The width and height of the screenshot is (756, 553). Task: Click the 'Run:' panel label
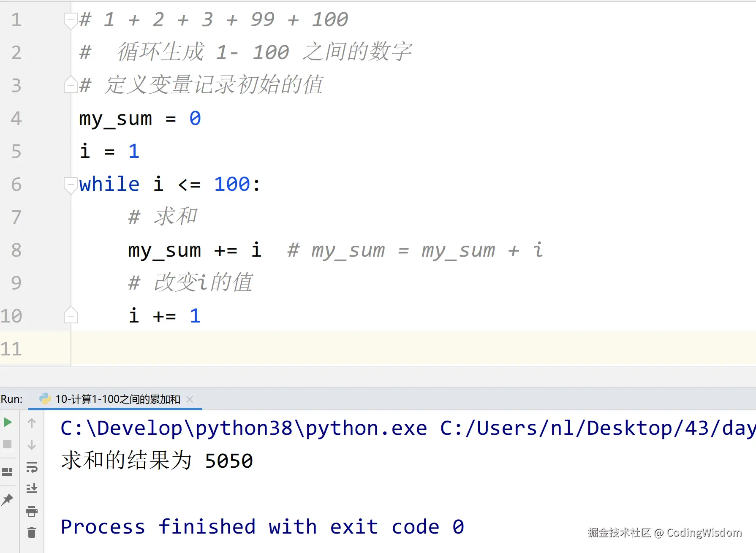pyautogui.click(x=11, y=399)
